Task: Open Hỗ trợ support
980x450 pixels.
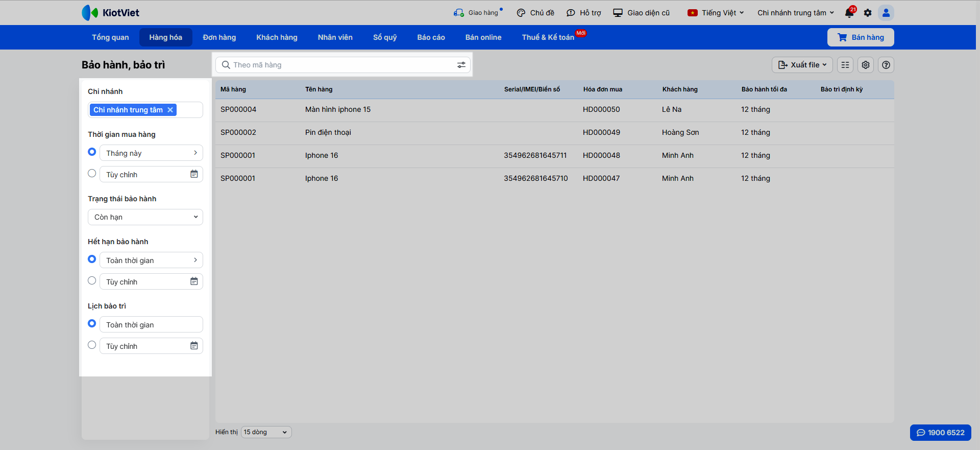Action: click(584, 13)
